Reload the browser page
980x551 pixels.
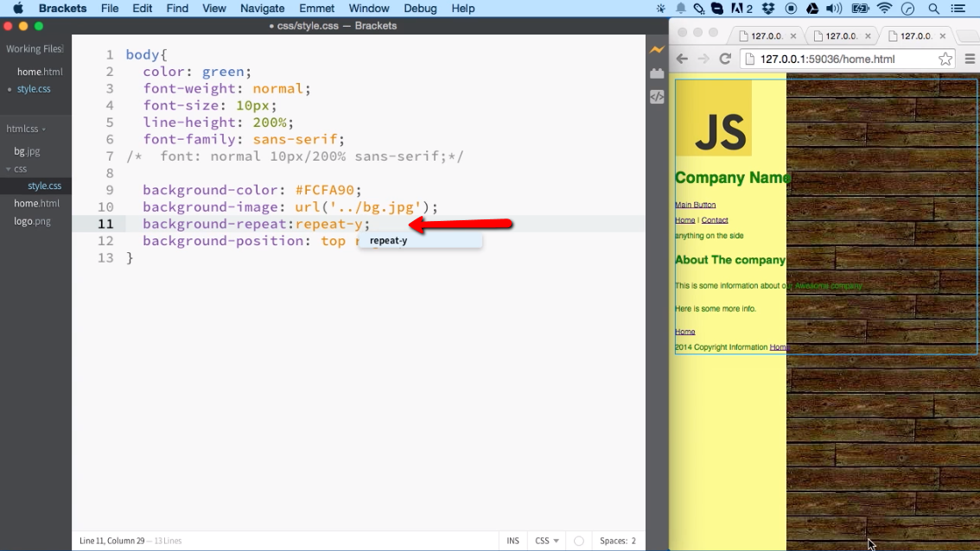coord(725,59)
